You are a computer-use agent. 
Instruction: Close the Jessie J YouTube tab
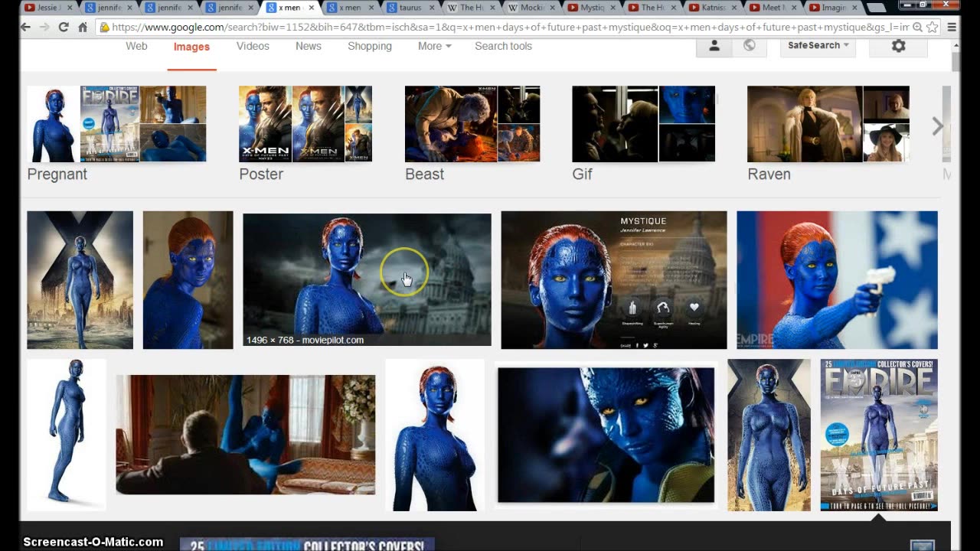pyautogui.click(x=70, y=8)
